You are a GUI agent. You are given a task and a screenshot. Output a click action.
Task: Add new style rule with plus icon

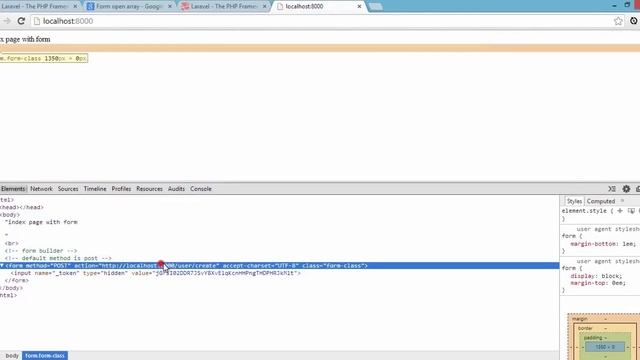coord(620,211)
